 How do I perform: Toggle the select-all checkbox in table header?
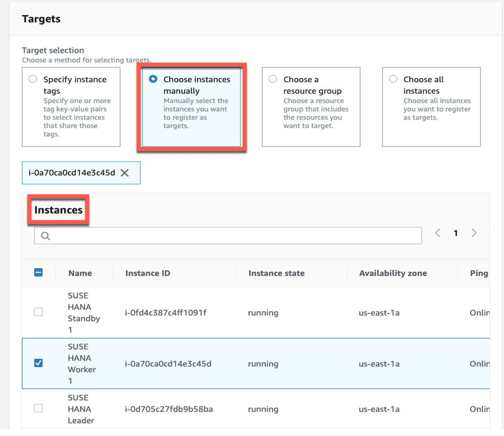click(x=39, y=273)
